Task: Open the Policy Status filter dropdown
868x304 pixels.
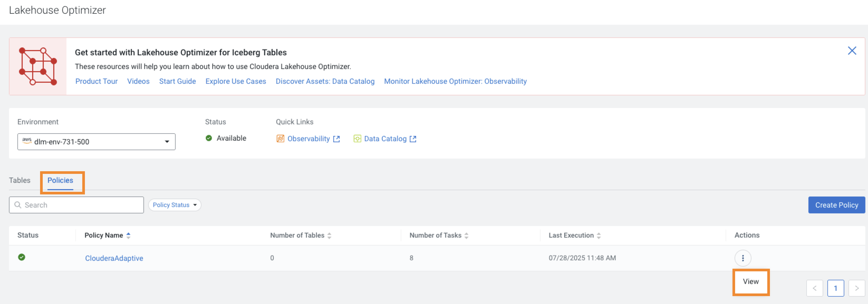Action: coord(174,205)
